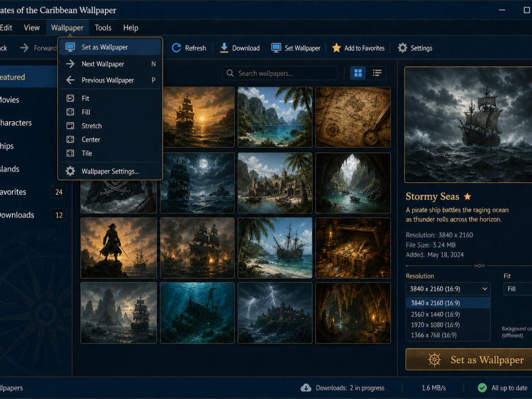Click the right-arrow icon for Next Wallpaper
The width and height of the screenshot is (532, 399).
(70, 64)
